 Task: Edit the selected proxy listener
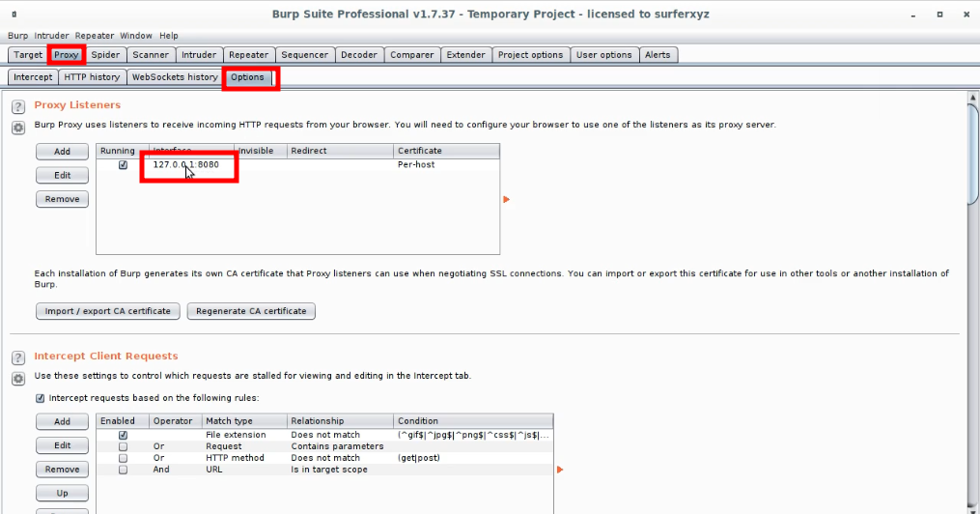click(62, 175)
